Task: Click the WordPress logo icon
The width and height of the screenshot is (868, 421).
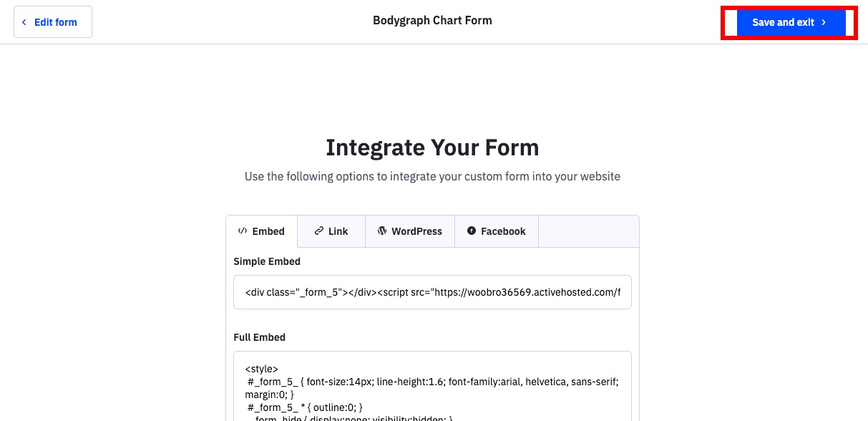Action: pyautogui.click(x=382, y=231)
